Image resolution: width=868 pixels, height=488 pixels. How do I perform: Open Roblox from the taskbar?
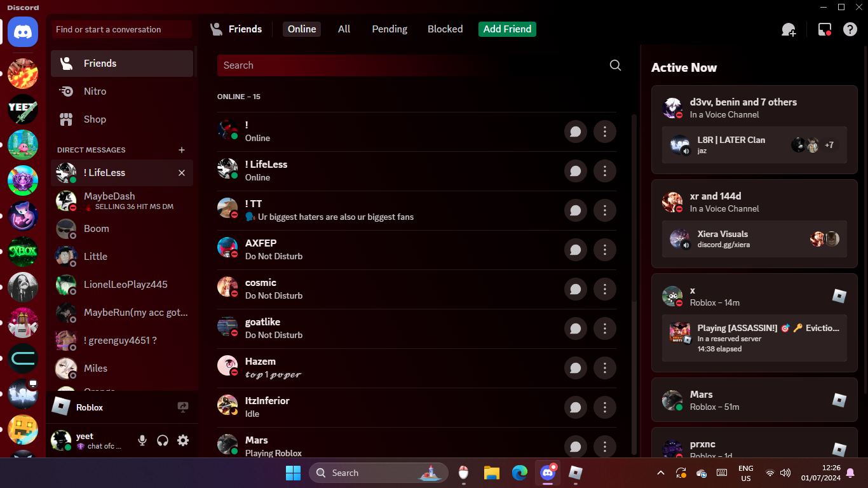[x=576, y=473]
